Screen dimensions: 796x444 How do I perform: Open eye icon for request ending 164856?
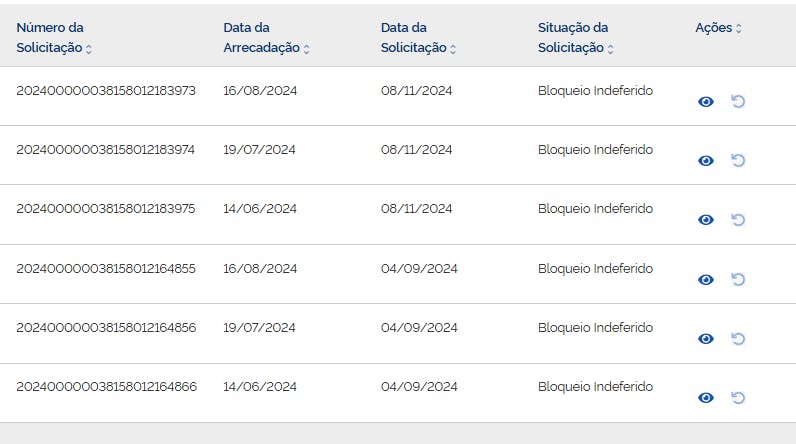click(706, 339)
